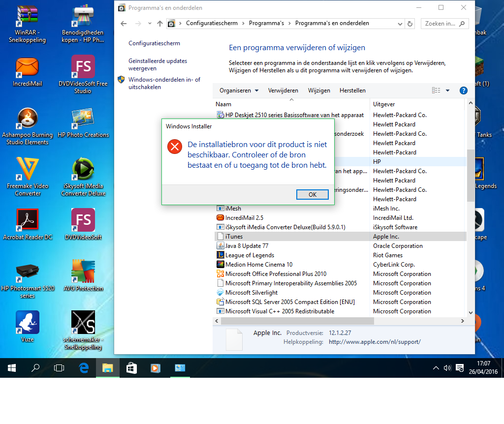Open Organiseren dropdown menu
The image size is (504, 424).
click(239, 91)
